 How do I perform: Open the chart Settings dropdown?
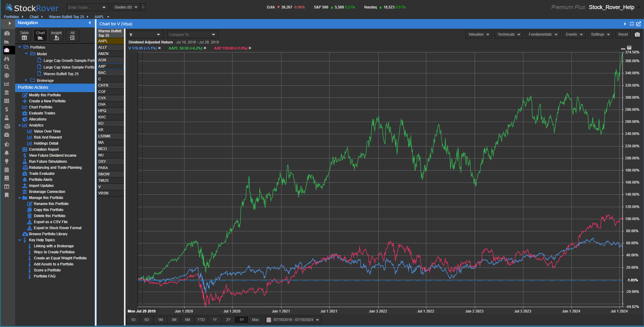tap(600, 34)
